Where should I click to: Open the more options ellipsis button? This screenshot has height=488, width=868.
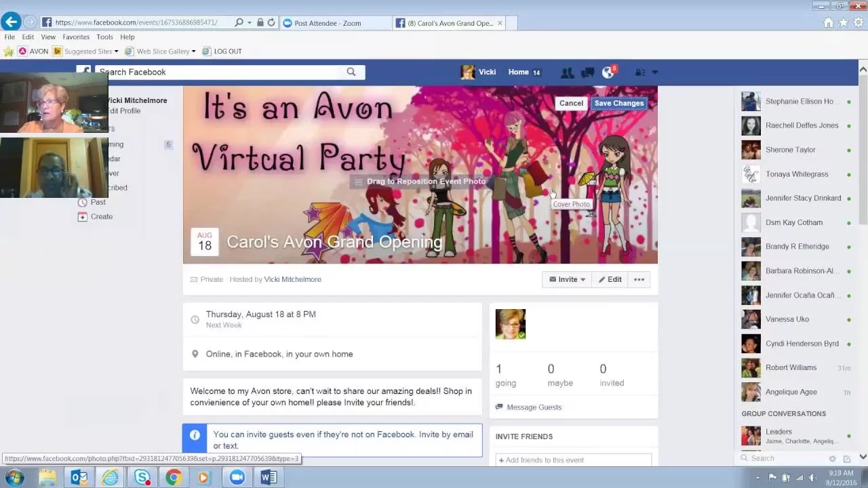tap(639, 279)
